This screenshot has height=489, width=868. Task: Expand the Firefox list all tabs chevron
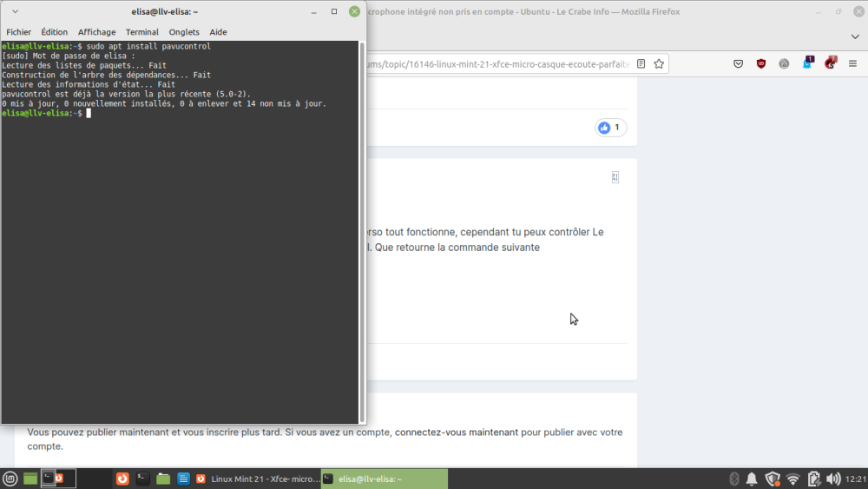tap(854, 36)
